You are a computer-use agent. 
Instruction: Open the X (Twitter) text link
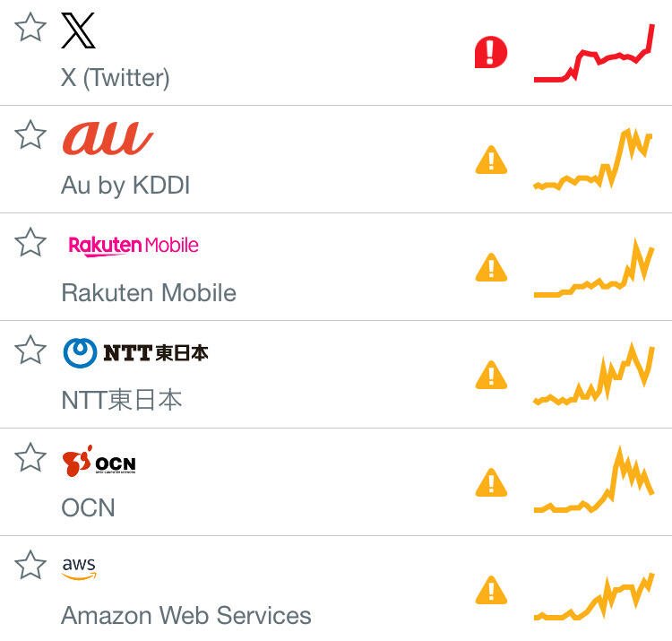[x=116, y=78]
